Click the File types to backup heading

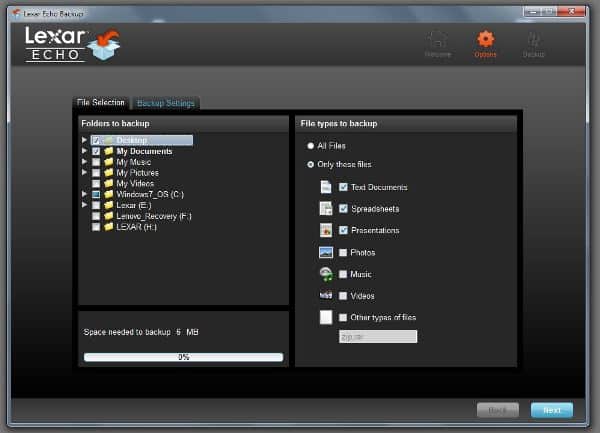339,123
